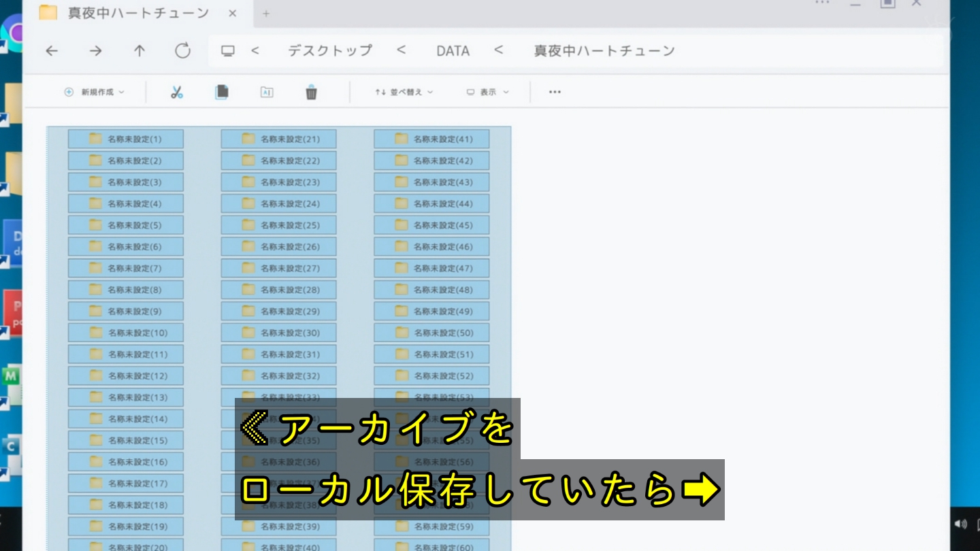The height and width of the screenshot is (551, 980).
Task: Click the Delete trash can icon
Action: coord(311,93)
